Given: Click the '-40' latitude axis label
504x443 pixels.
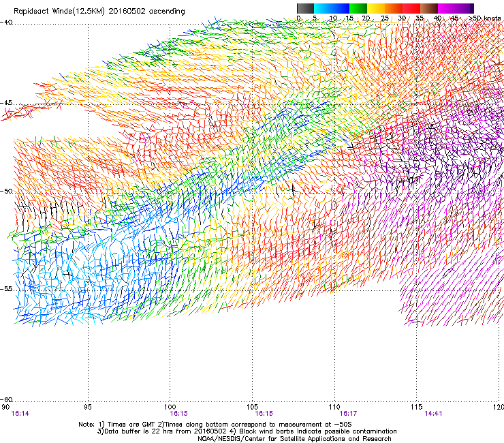Looking at the screenshot, I should [x=6, y=22].
